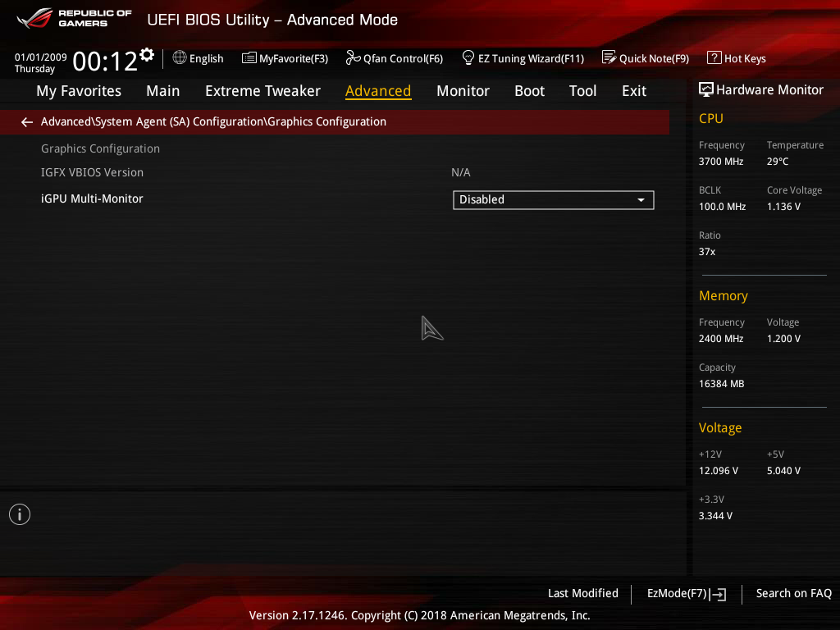This screenshot has height=630, width=840.
Task: Switch to the Tool tab
Action: [x=582, y=91]
